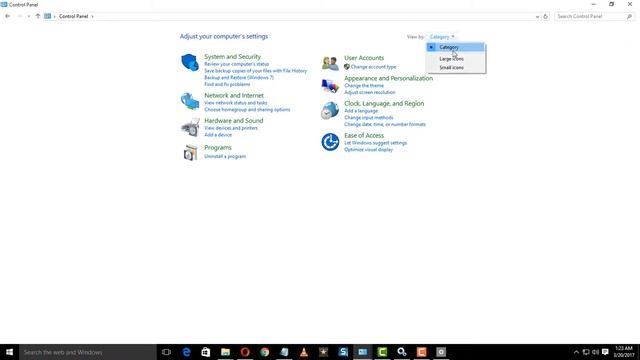Open Optimize visual display
Image resolution: width=640 pixels, height=360 pixels.
coord(368,150)
